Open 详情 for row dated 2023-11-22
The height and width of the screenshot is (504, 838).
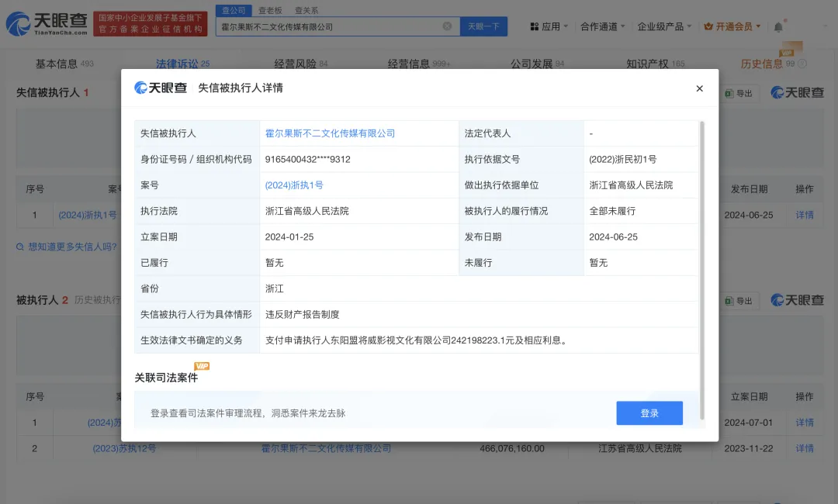(805, 448)
